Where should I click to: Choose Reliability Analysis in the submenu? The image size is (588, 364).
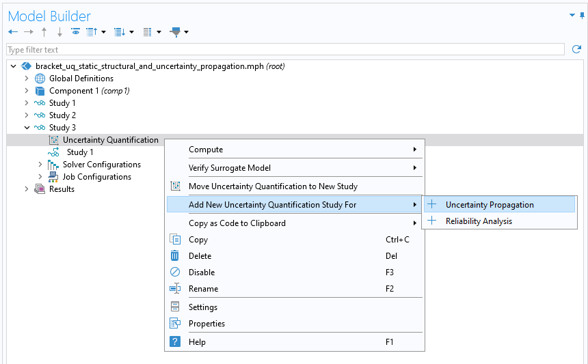coord(479,221)
